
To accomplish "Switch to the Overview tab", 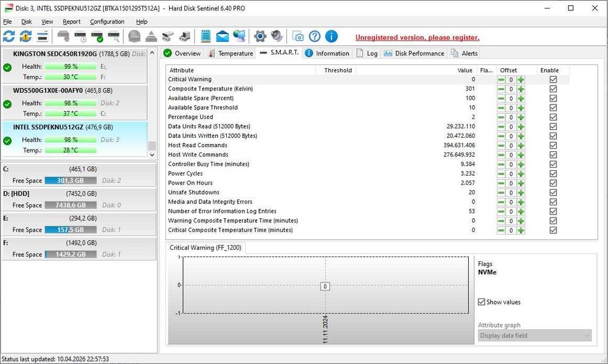I will click(182, 53).
